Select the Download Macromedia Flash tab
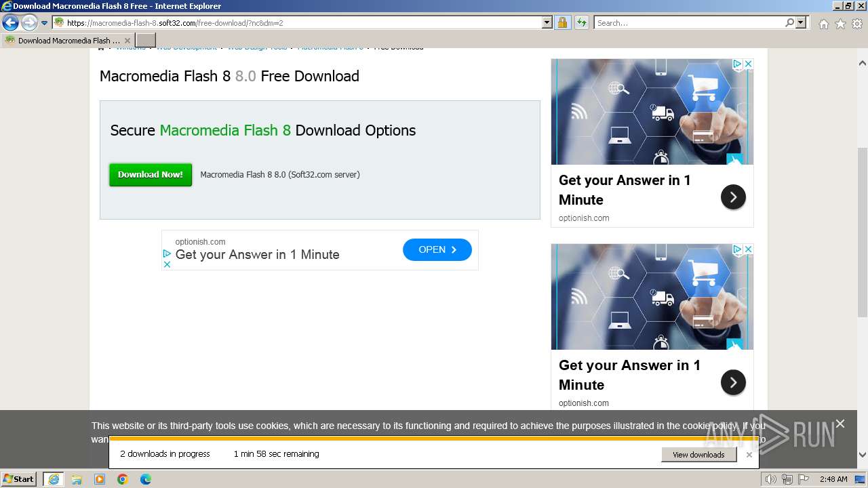This screenshot has width=868, height=488. 68,41
